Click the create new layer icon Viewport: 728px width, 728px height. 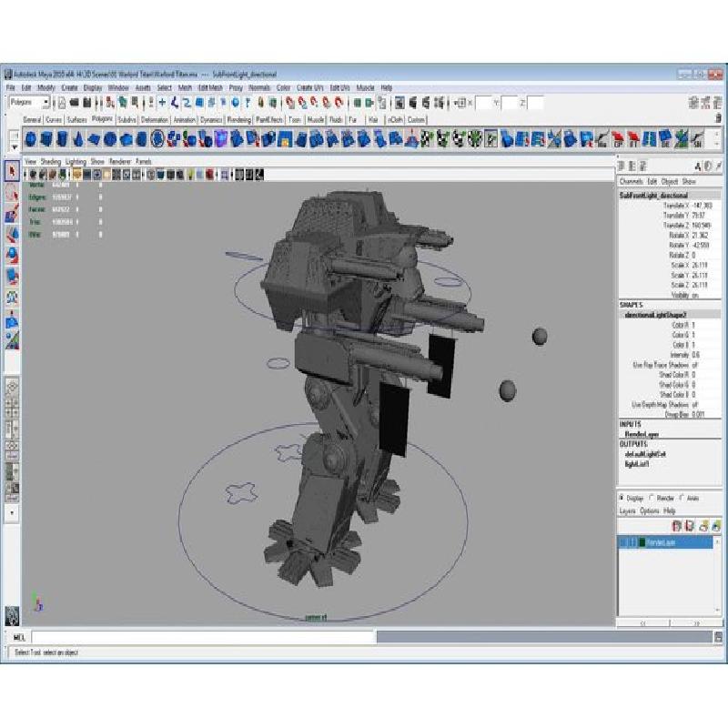click(703, 526)
